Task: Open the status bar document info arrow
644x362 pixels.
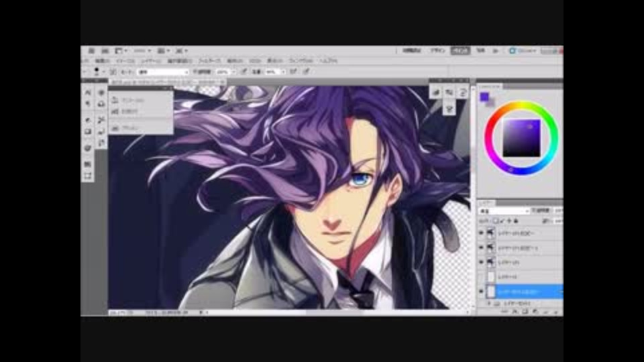Action: pyautogui.click(x=201, y=312)
